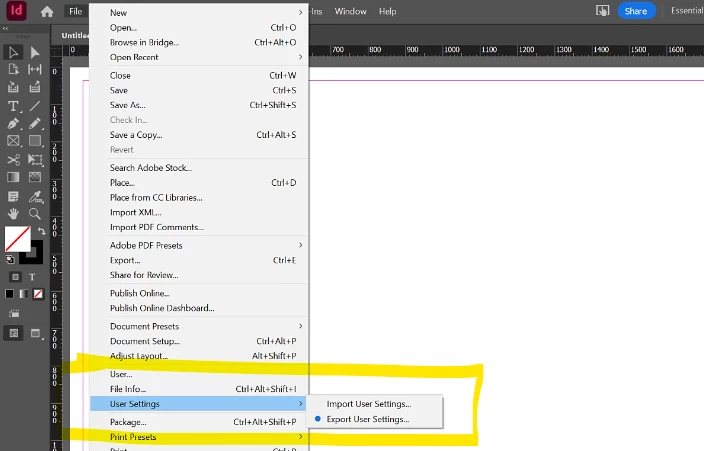Image resolution: width=704 pixels, height=451 pixels.
Task: Select the Gradient Feather tool
Action: 35,177
